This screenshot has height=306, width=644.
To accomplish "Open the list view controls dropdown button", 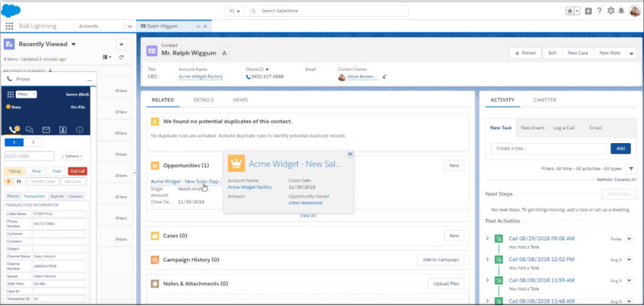I will (x=121, y=45).
